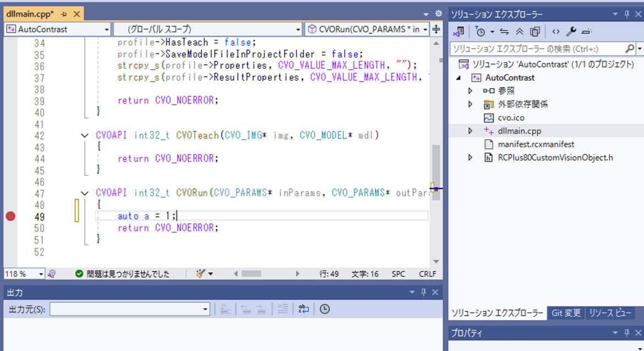
Task: Click the Show All Files icon
Action: pos(535,31)
